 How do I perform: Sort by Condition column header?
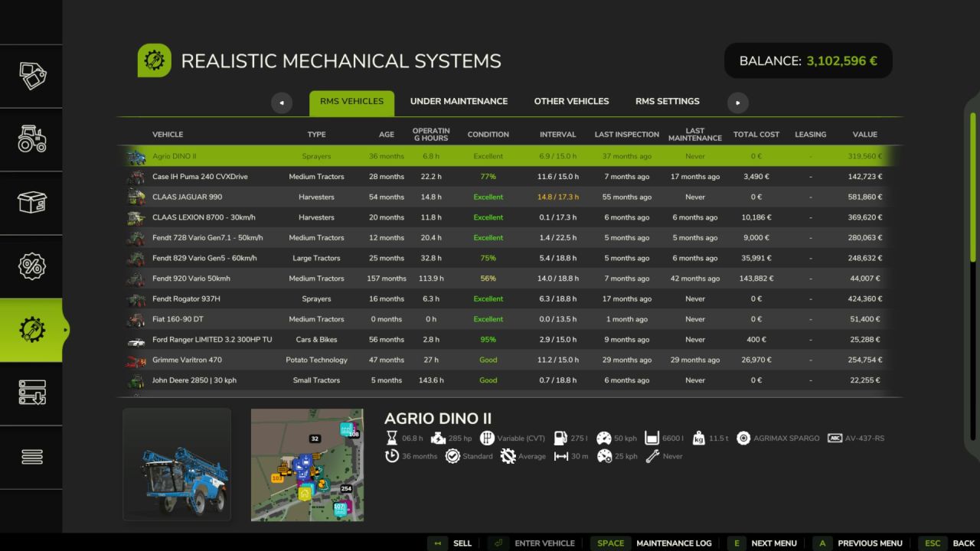488,134
